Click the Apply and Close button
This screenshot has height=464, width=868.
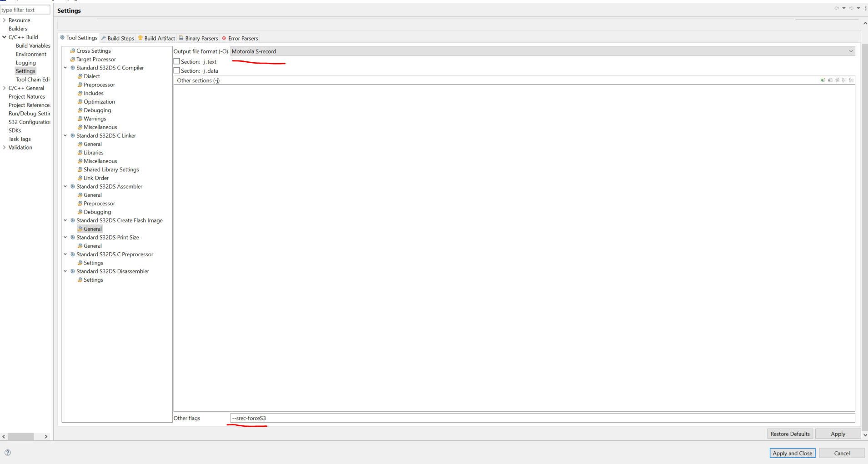[x=792, y=453]
